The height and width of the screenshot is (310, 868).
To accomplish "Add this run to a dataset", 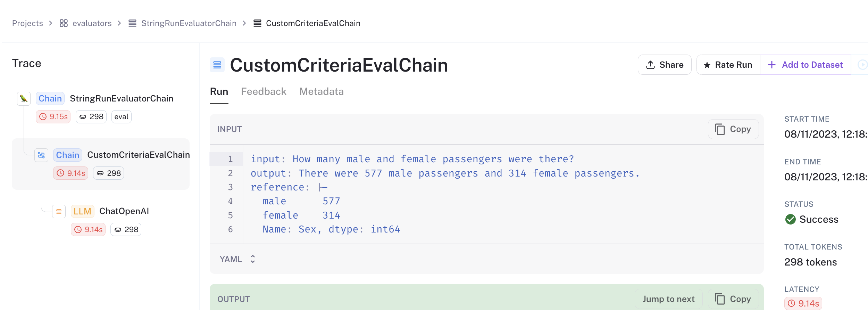I will (x=806, y=65).
